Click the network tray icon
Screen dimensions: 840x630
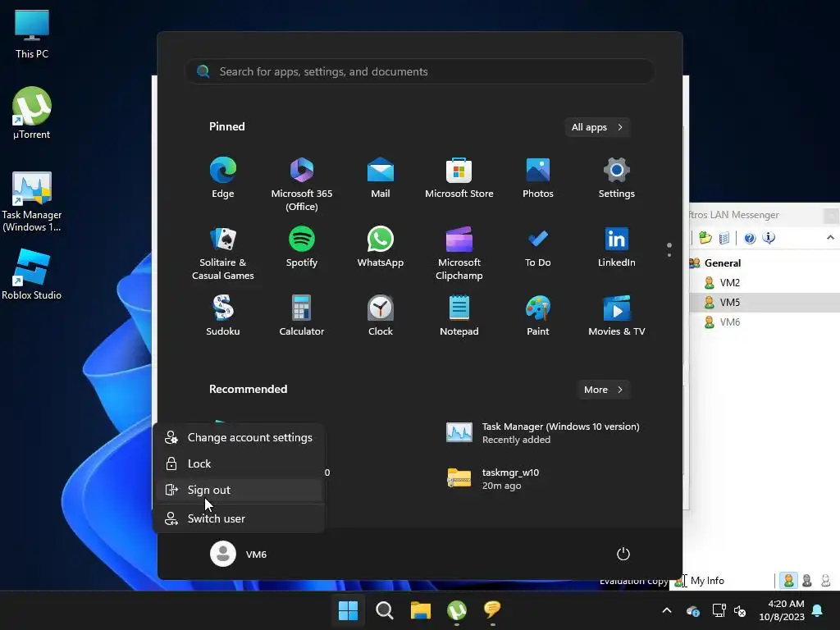pyautogui.click(x=719, y=610)
